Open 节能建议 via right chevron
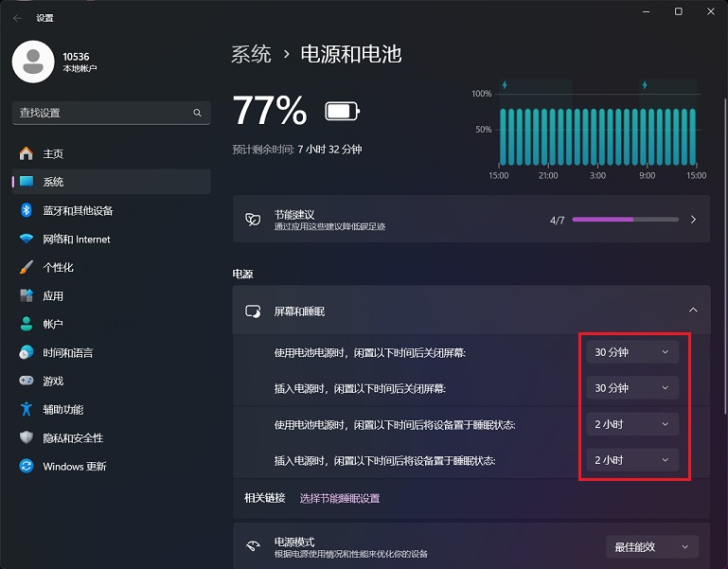This screenshot has height=569, width=728. pos(693,220)
